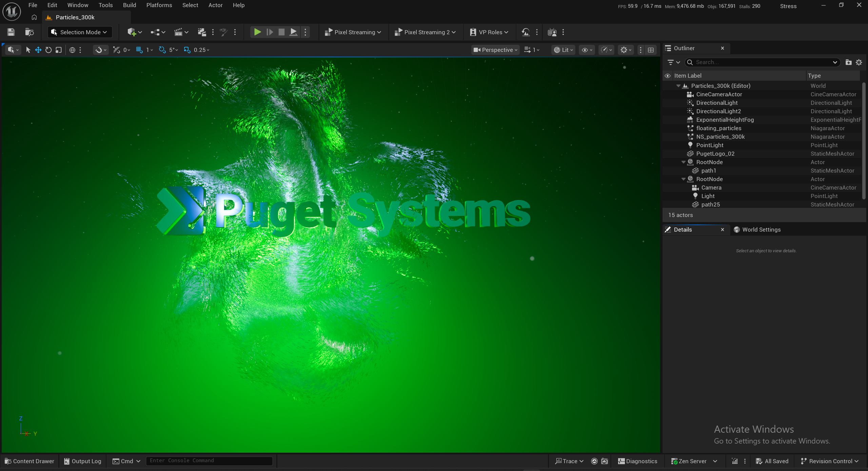Toggle visibility column eye header in Outliner
The width and height of the screenshot is (868, 471).
(x=668, y=76)
